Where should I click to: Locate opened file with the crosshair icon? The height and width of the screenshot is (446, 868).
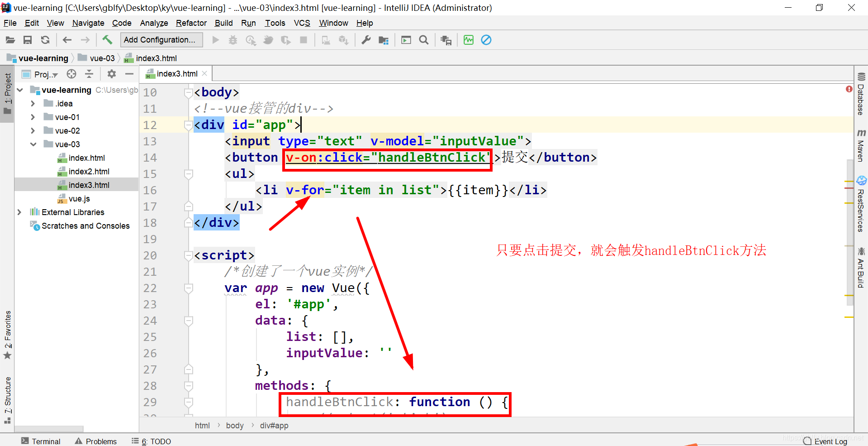[x=71, y=74]
